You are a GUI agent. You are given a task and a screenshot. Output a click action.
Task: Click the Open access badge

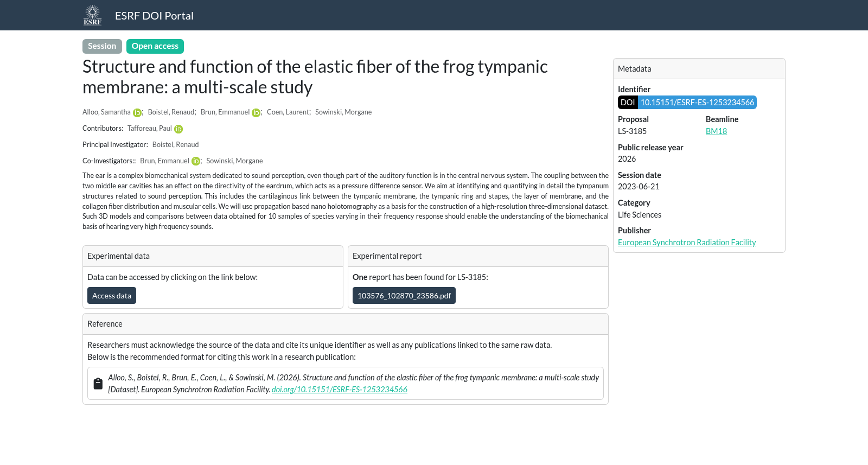tap(155, 46)
